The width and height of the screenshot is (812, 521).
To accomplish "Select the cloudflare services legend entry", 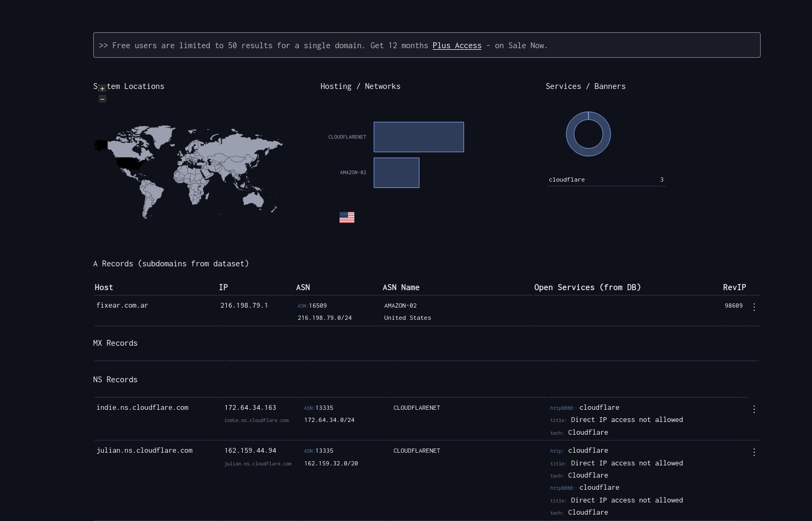I will 567,180.
